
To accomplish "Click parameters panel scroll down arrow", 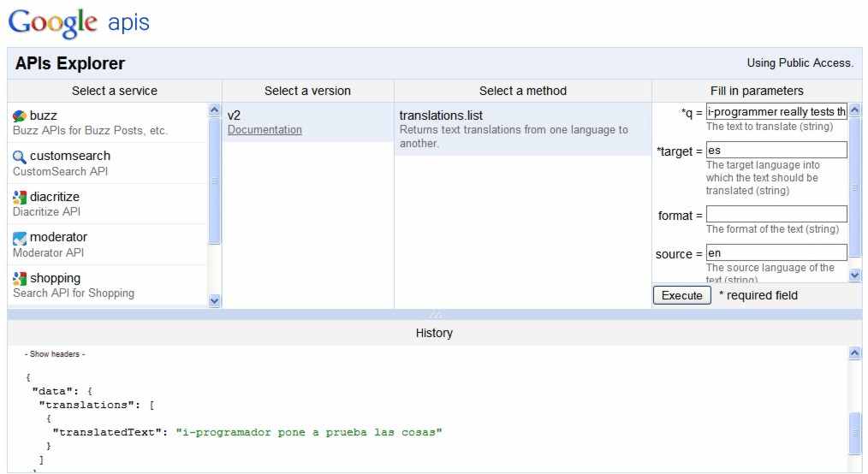I will (x=854, y=275).
